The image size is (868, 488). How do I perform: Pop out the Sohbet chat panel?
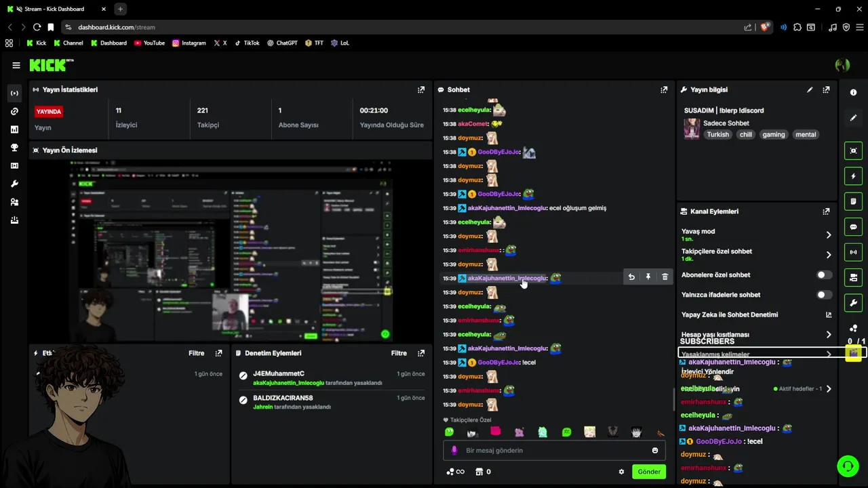[x=664, y=89]
